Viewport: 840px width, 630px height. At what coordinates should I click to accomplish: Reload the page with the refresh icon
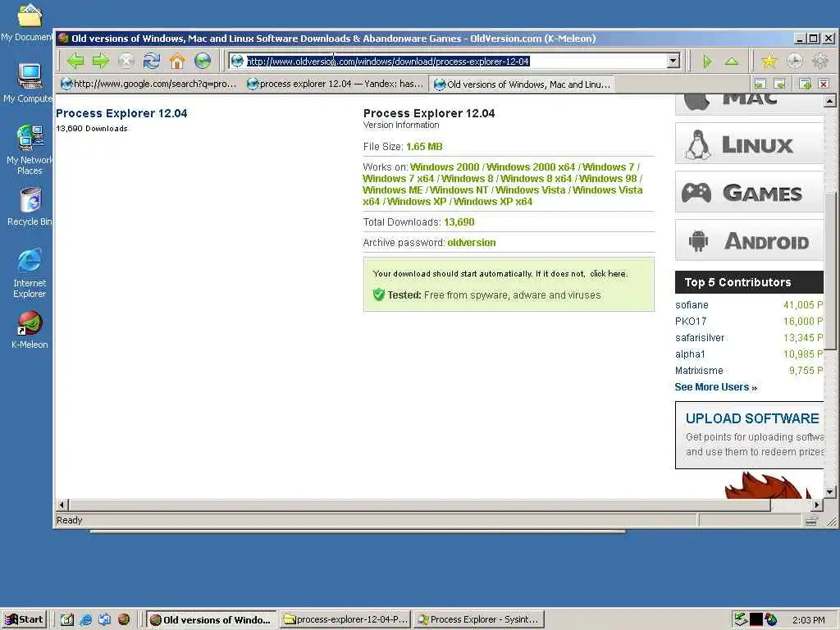[152, 61]
